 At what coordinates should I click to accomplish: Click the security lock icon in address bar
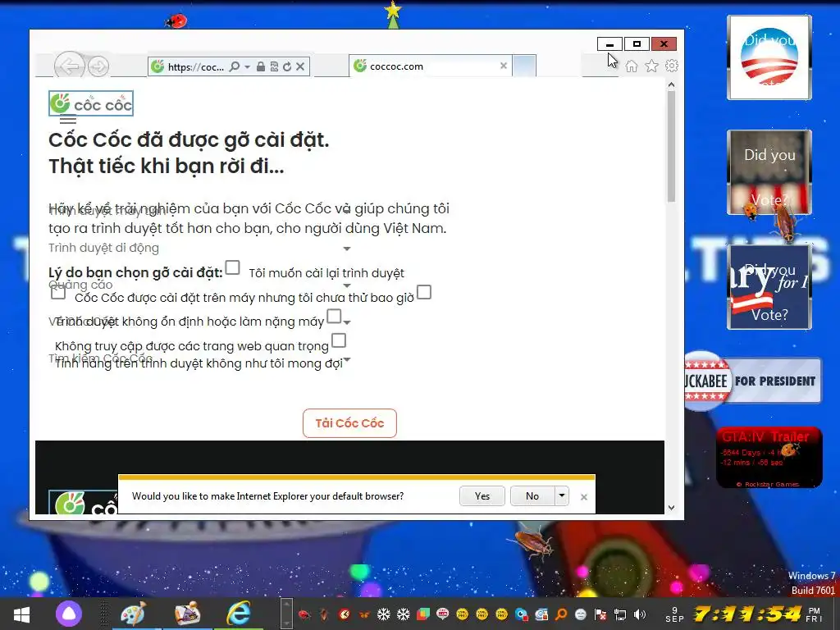point(260,66)
